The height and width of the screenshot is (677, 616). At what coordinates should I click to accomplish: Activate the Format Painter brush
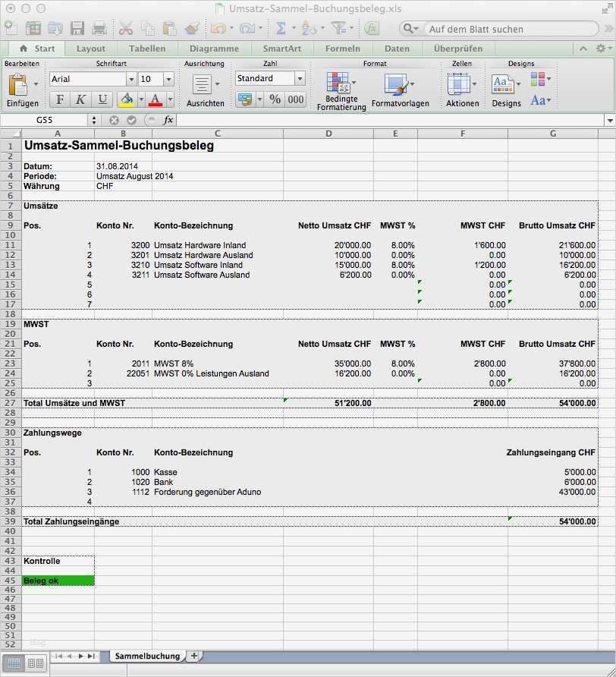point(192,29)
